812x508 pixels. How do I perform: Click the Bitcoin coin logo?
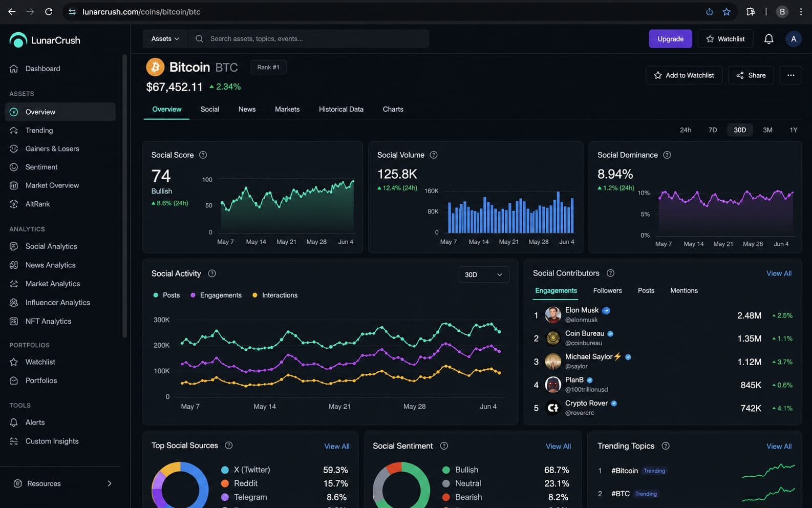point(155,67)
